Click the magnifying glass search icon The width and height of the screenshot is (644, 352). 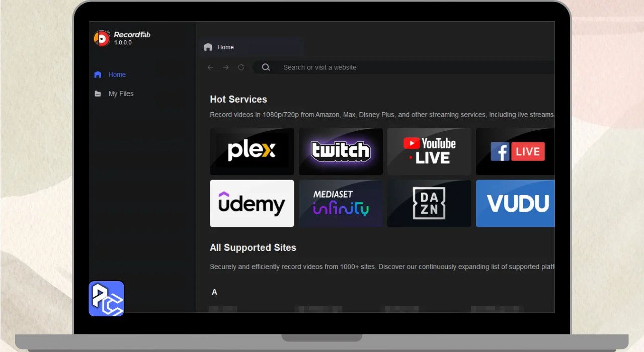pos(266,67)
